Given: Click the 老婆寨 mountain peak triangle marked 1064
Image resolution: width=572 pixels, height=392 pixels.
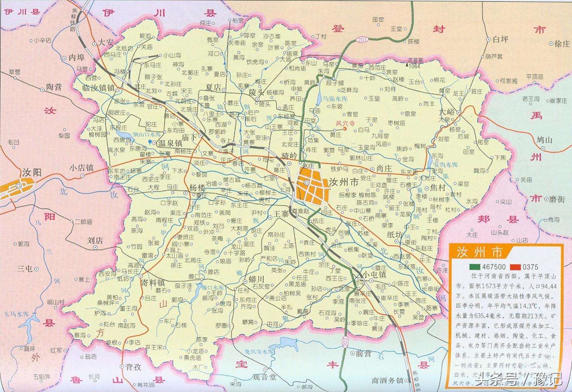Looking at the screenshot, I should (407, 65).
